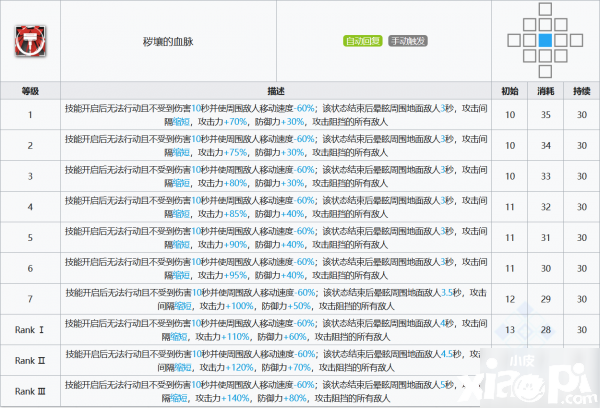Click the level 2 description with 攻击力+75%
This screenshot has height=408, width=600.
(276, 145)
